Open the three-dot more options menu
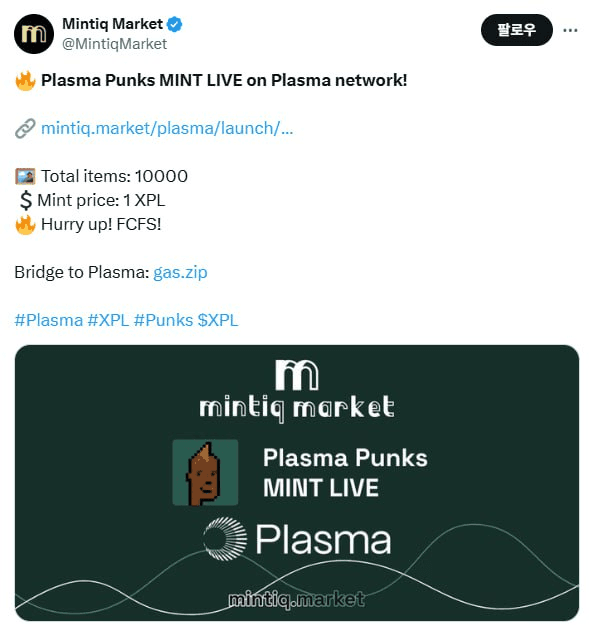Screen dimensions: 589x626 tap(570, 30)
